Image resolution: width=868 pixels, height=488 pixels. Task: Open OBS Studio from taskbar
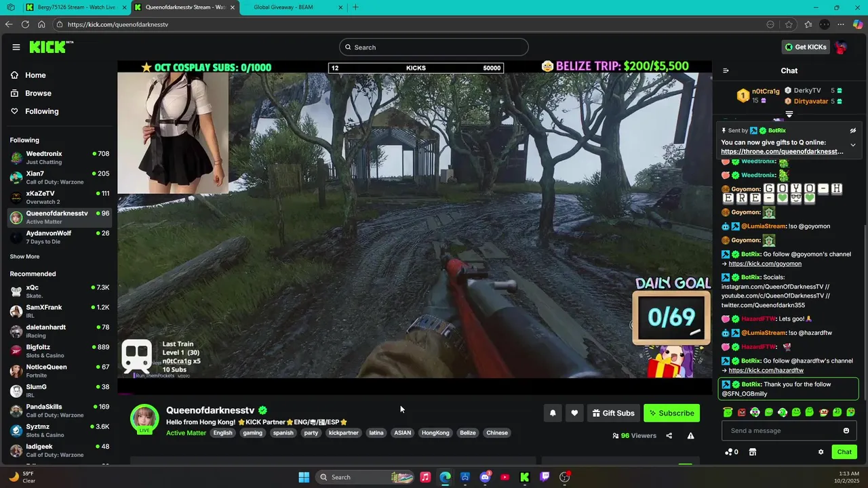click(565, 477)
